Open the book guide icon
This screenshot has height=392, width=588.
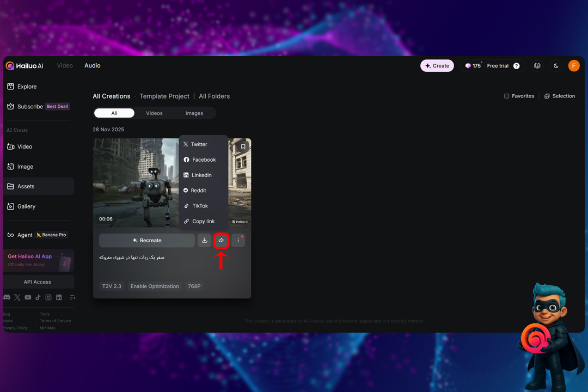point(537,66)
